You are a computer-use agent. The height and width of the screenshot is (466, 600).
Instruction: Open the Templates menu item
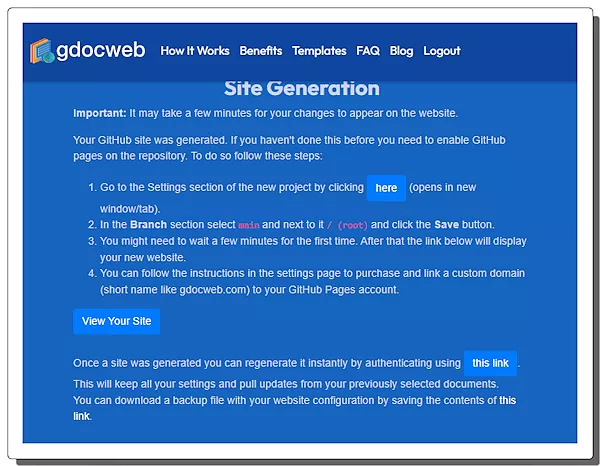(x=319, y=51)
